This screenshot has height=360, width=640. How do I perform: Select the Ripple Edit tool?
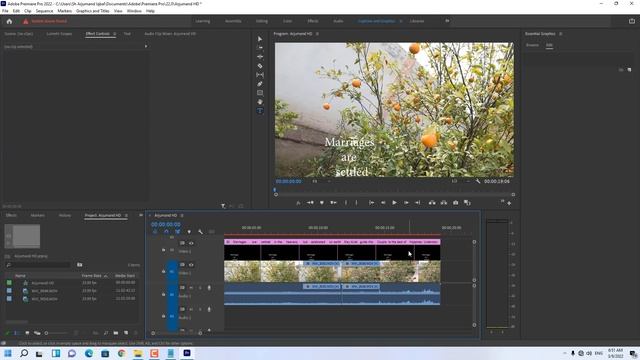(260, 57)
